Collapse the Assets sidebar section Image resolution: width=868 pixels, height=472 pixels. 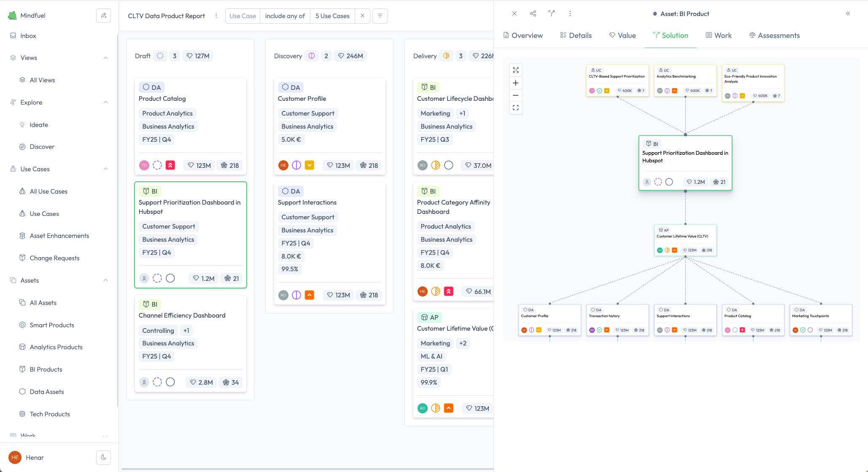tap(105, 281)
